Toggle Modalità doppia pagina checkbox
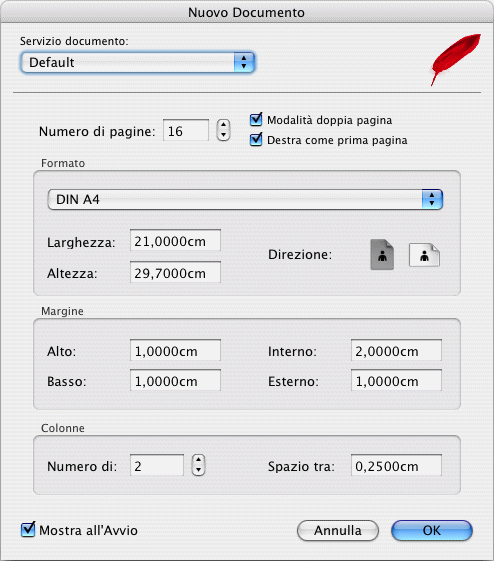This screenshot has height=561, width=494. (256, 119)
